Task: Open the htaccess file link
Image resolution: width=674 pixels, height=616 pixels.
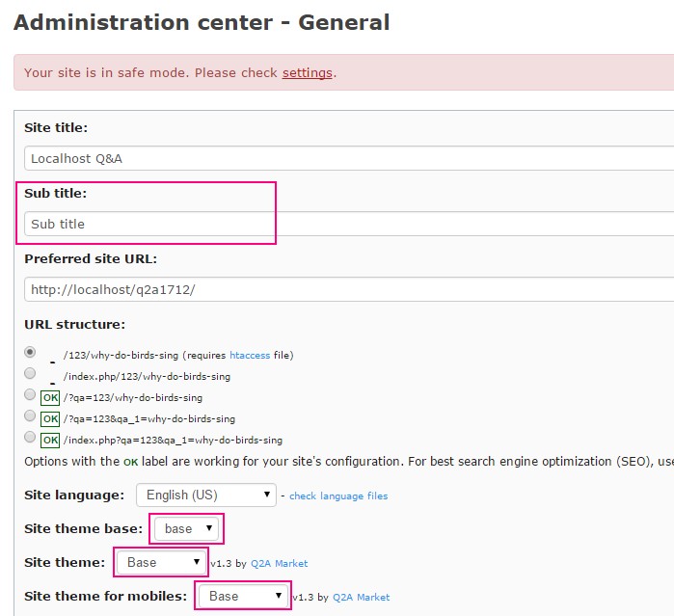Action: tap(251, 355)
